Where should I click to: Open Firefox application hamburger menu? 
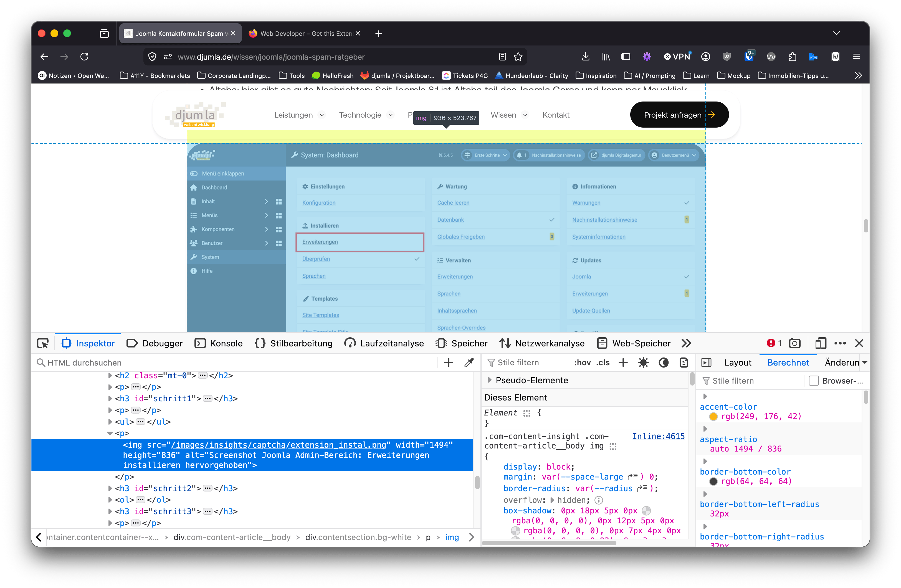[857, 56]
